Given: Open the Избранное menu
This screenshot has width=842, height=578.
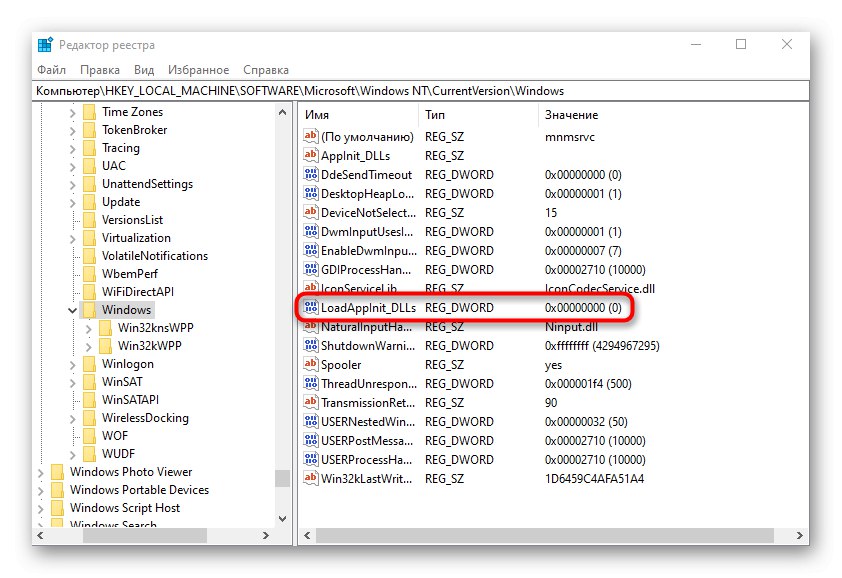Looking at the screenshot, I should coord(198,70).
